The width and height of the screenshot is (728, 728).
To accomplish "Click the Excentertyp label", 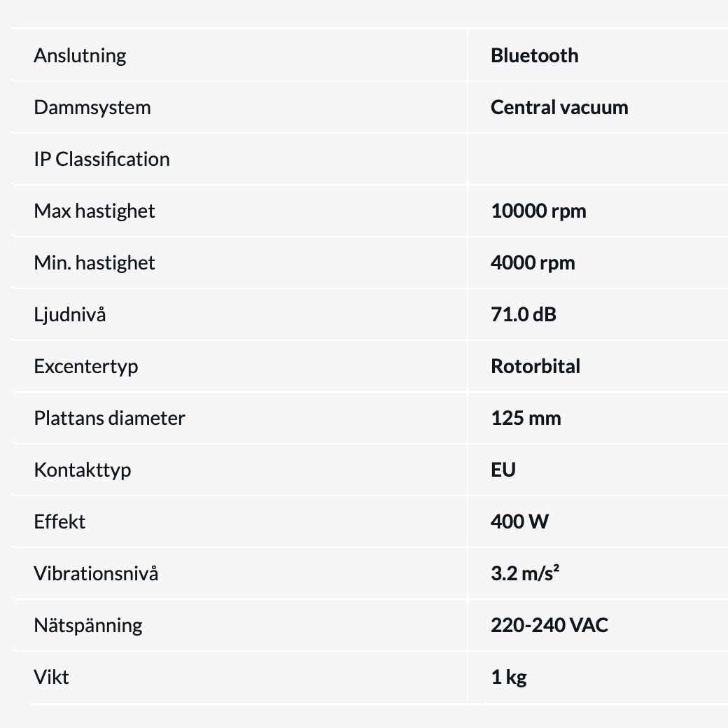I will point(86,367).
